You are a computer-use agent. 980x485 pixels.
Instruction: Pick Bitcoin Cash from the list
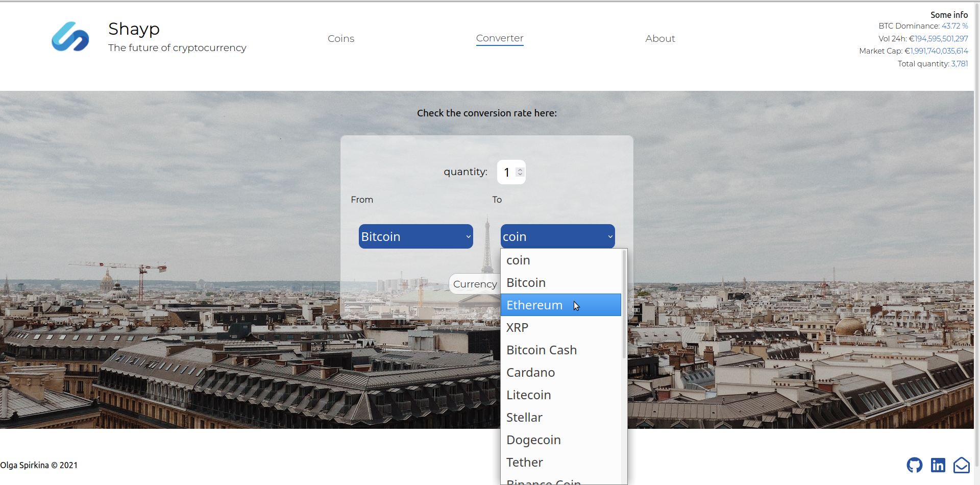click(x=541, y=350)
